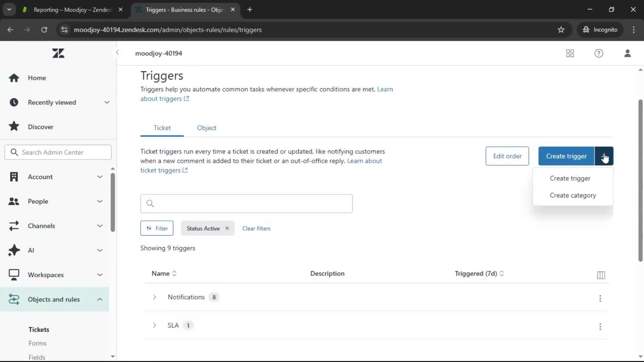Open Learn about ticket triggers link
The width and height of the screenshot is (644, 362).
point(164,170)
